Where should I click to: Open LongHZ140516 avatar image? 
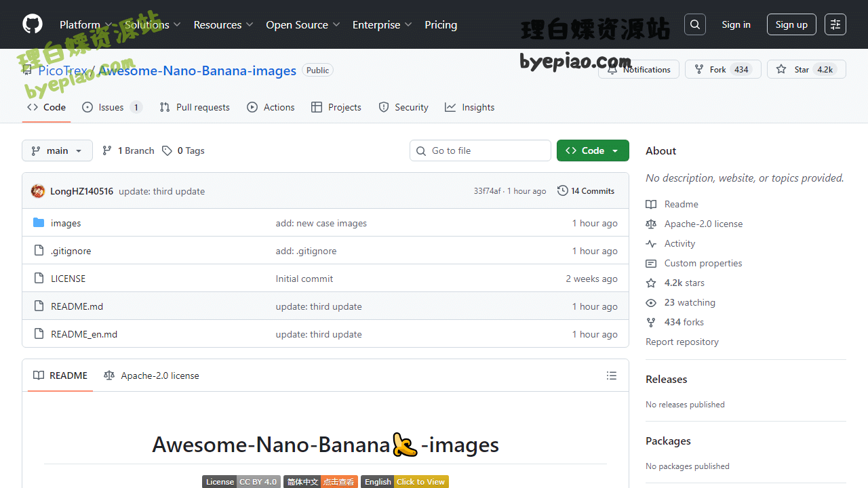click(x=38, y=191)
